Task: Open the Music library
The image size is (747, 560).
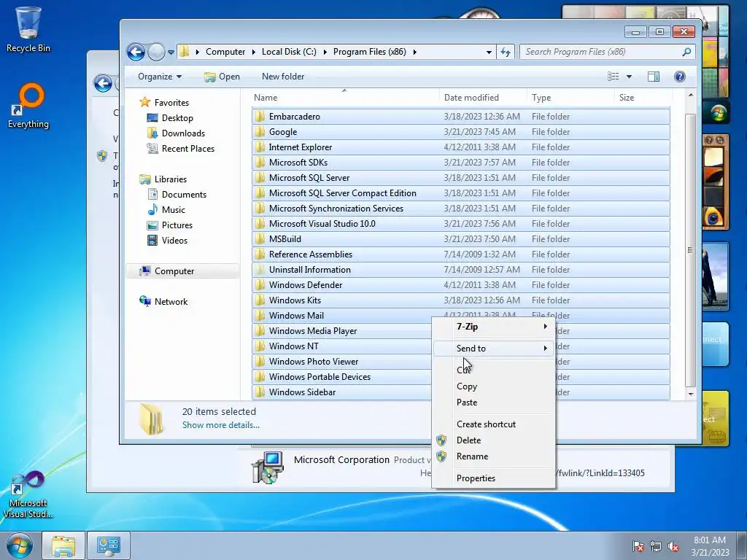Action: tap(166, 210)
